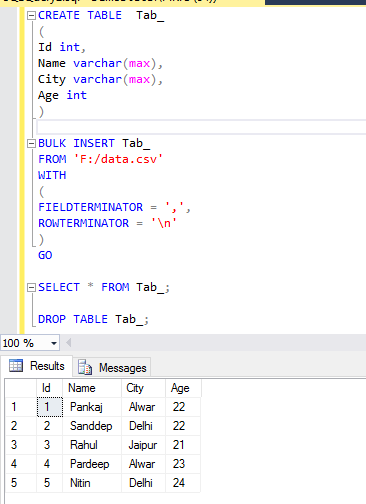The height and width of the screenshot is (504, 366).
Task: Select row header number 3
Action: 21,445
